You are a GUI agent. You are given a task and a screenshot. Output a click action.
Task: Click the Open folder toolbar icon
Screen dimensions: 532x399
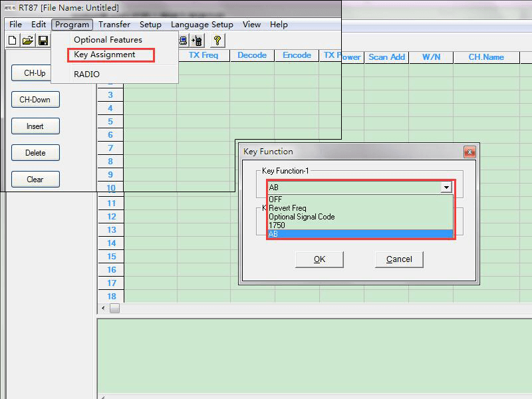(x=27, y=41)
